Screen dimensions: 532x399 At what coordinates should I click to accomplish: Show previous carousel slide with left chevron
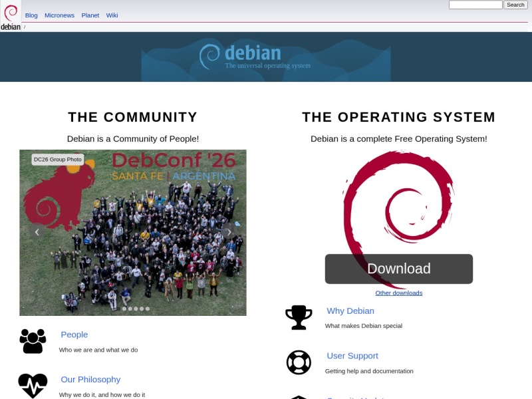37,232
